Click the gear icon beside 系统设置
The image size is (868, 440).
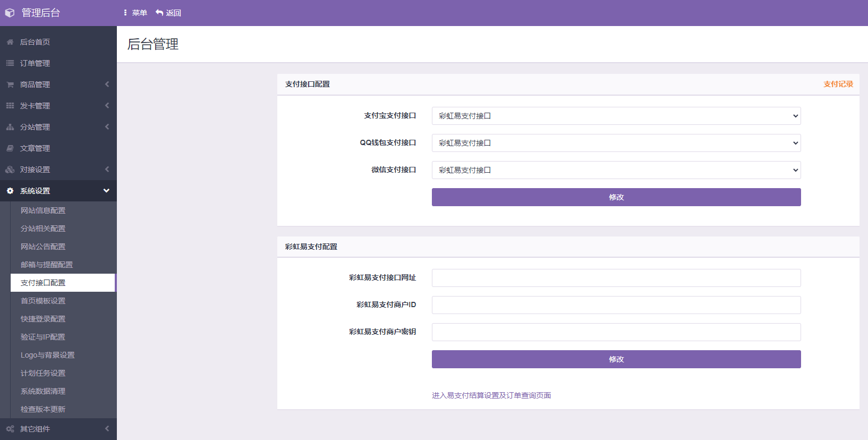click(10, 191)
